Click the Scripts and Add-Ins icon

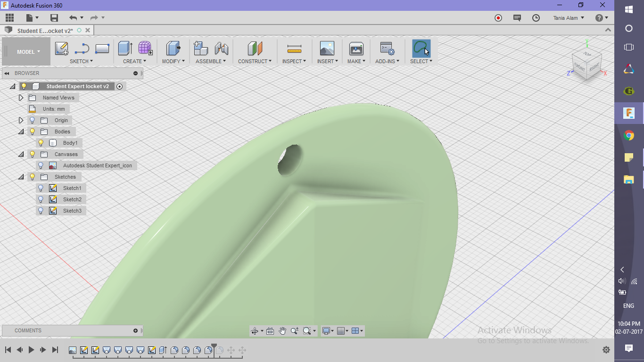[387, 48]
